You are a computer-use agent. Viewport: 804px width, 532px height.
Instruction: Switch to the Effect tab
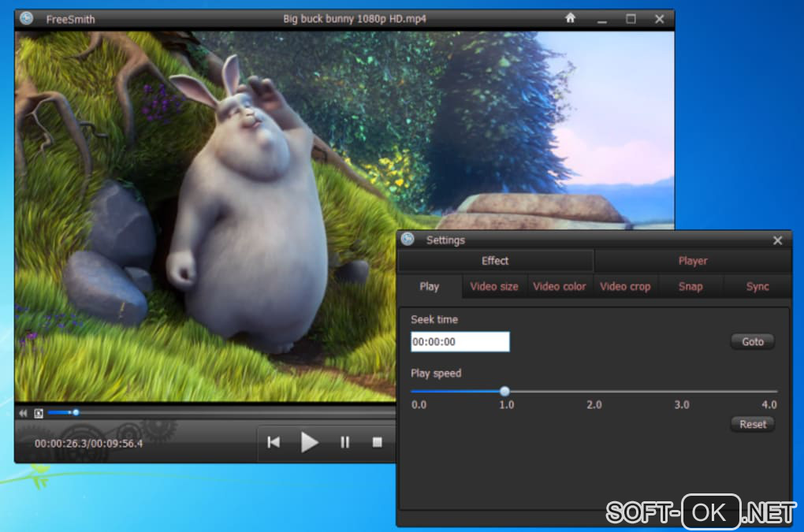pyautogui.click(x=495, y=261)
